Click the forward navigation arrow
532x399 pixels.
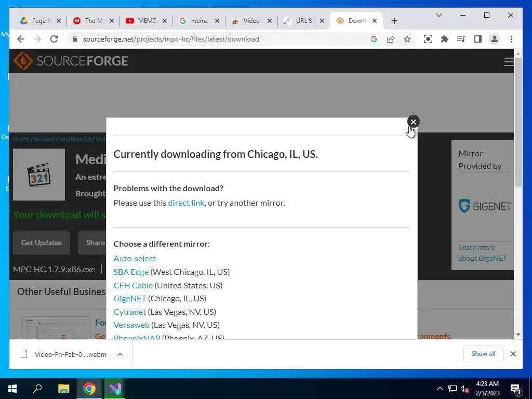[x=37, y=39]
